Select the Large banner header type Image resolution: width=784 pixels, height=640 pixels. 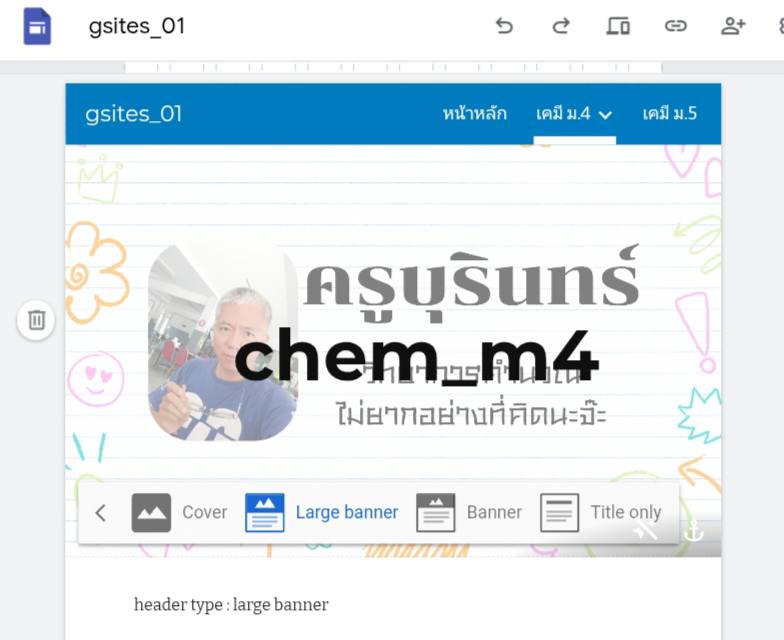pos(322,512)
